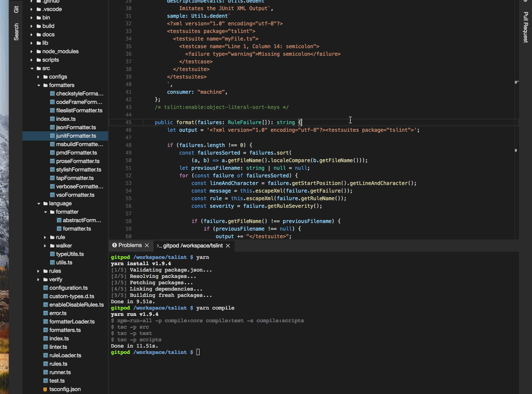Open the Git panel from the left sidebar
532x394 pixels.
16,9
